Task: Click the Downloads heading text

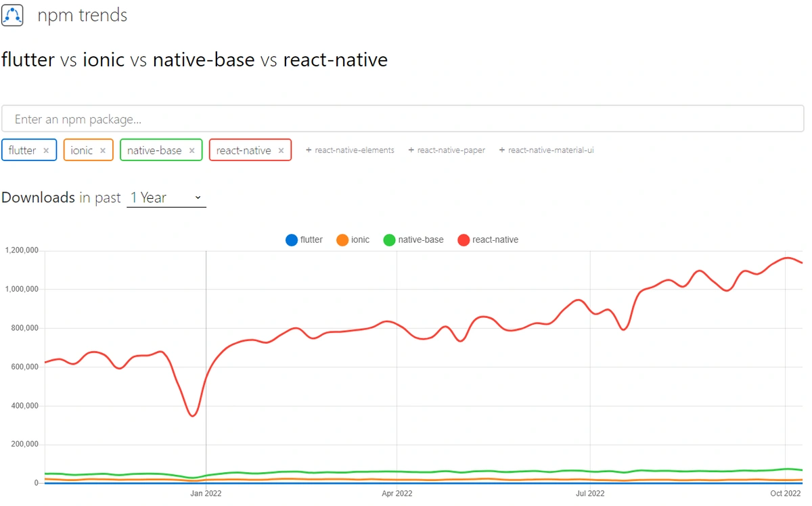Action: click(38, 198)
